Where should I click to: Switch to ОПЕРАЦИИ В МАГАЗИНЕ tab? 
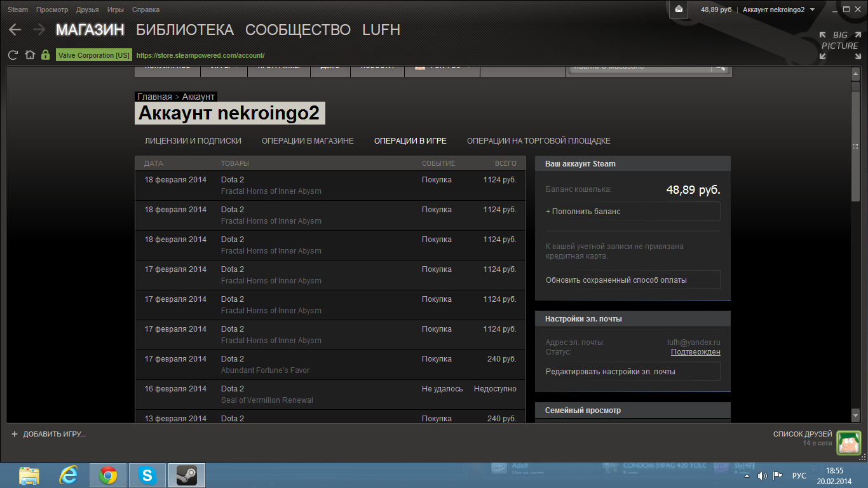tap(308, 141)
